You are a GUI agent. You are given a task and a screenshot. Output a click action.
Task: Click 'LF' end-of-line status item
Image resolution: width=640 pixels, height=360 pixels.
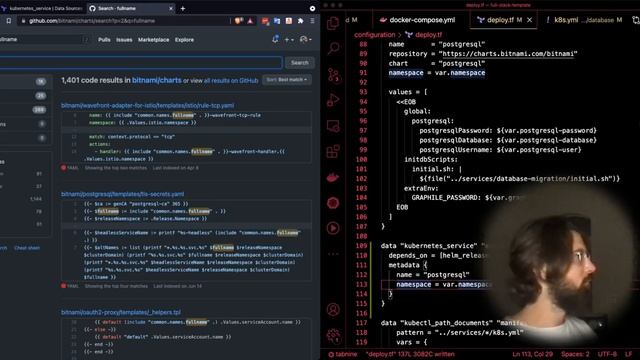tap(629, 354)
